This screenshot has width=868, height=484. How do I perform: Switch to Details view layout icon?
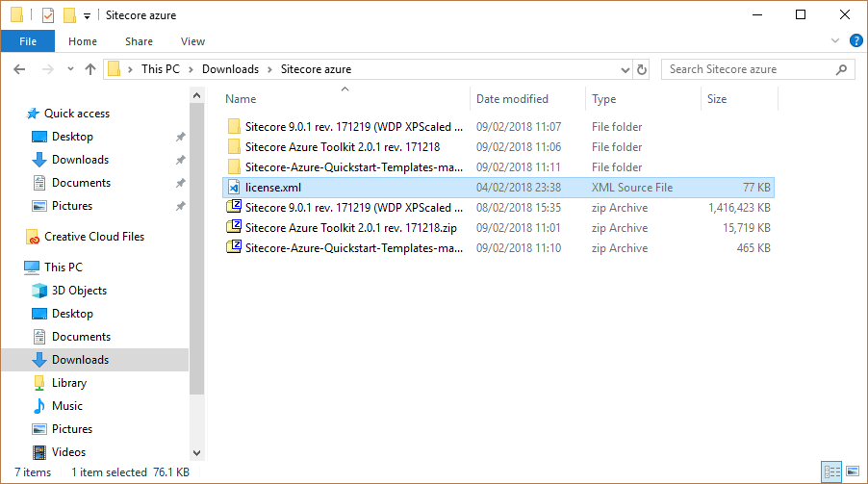(x=831, y=471)
